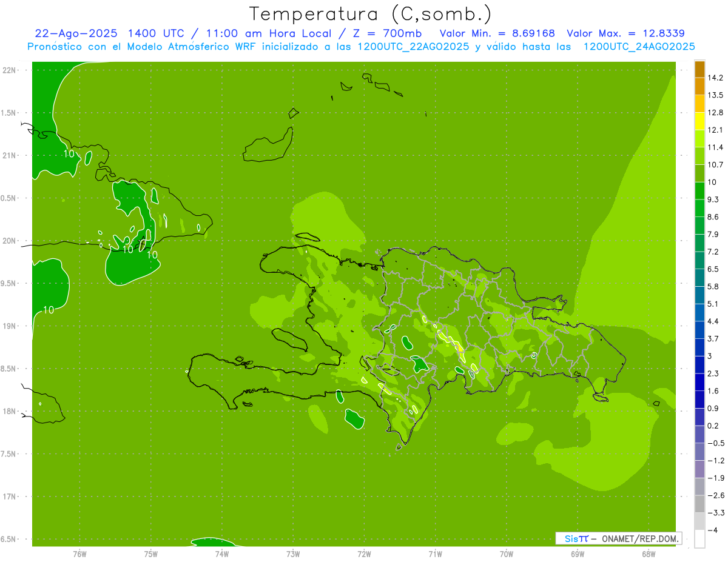This screenshot has width=728, height=562.
Task: Click the '72W' longitude axis label
Action: pos(364,554)
